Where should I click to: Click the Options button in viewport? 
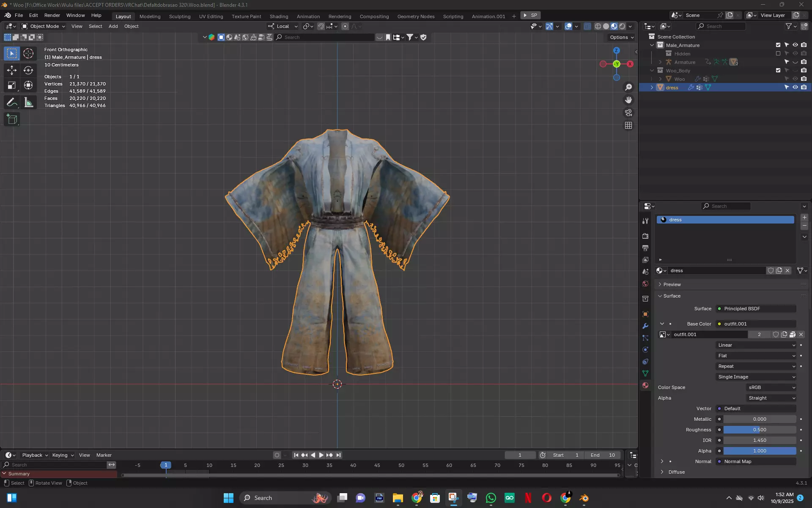621,37
